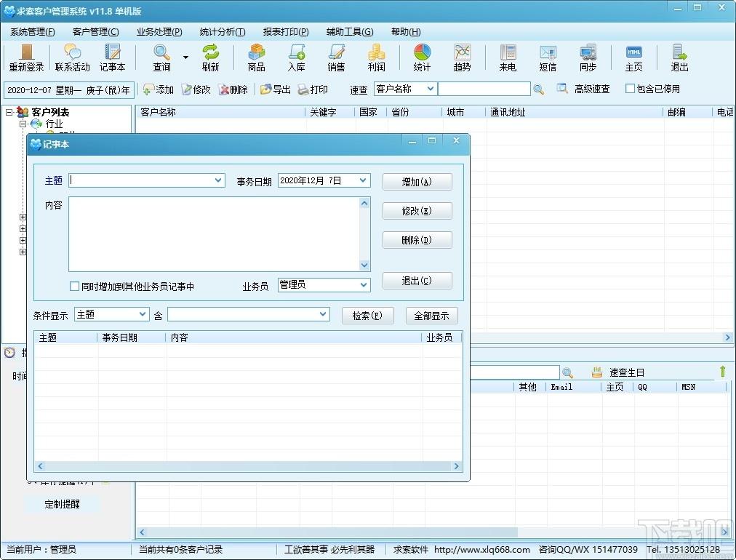Image resolution: width=736 pixels, height=560 pixels.
Task: Open the 主题 subject combo box dropdown
Action: tap(218, 180)
